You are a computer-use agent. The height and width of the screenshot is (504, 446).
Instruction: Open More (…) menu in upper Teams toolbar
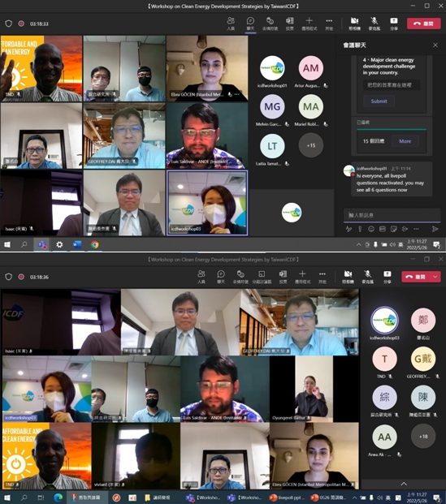point(329,24)
